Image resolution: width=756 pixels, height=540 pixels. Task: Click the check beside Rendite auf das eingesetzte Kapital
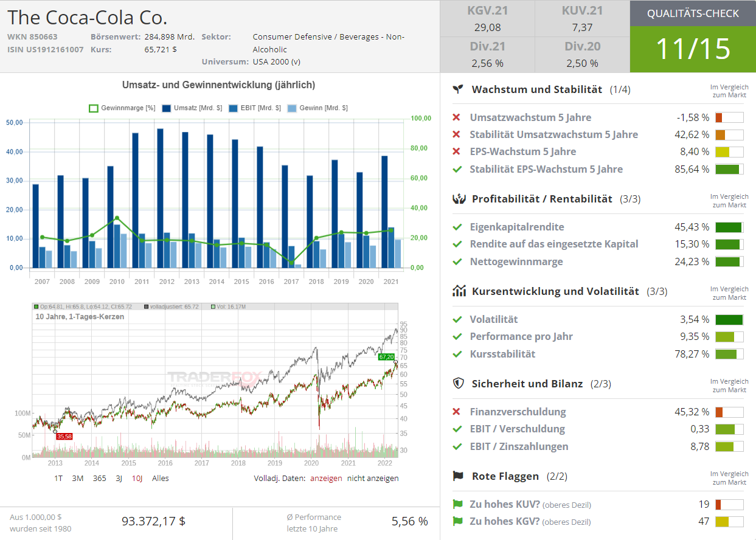pyautogui.click(x=457, y=244)
